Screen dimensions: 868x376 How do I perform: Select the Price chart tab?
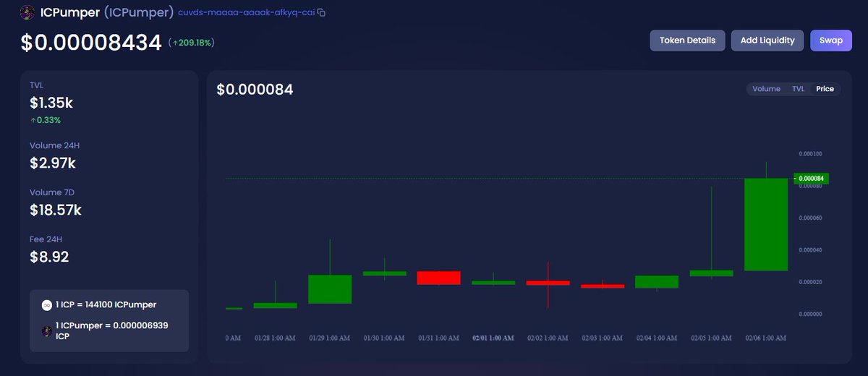tap(825, 89)
